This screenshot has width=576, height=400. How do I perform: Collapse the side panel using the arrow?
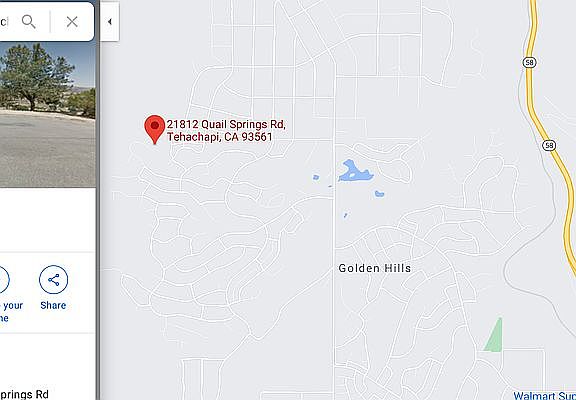pos(109,22)
